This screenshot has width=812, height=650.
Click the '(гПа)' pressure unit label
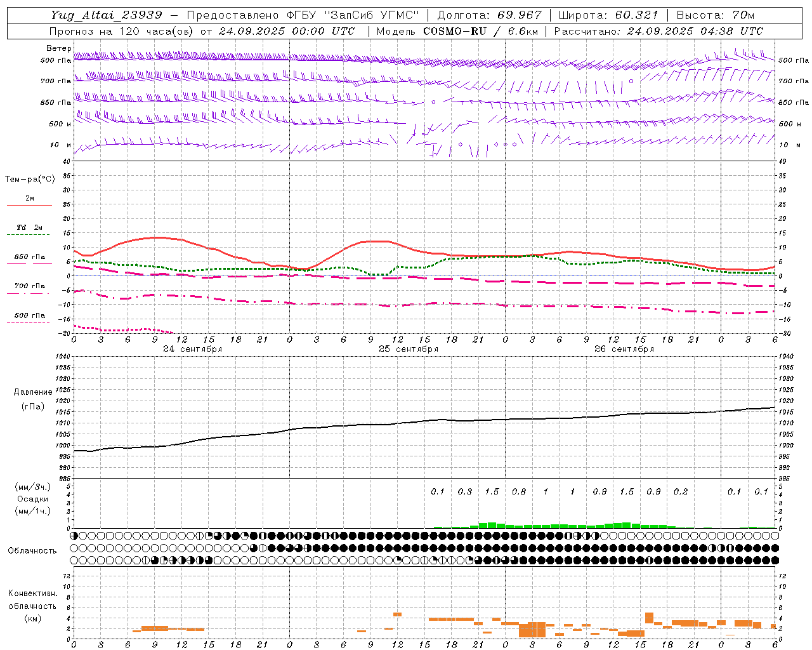click(x=33, y=407)
